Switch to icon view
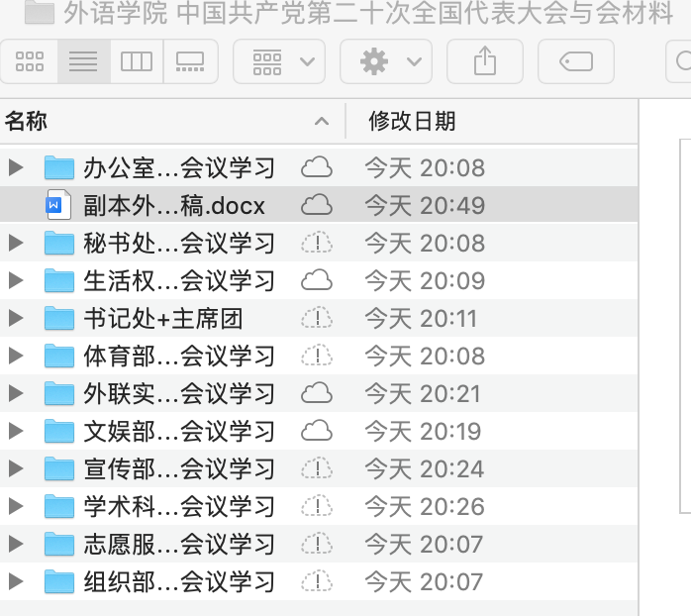 point(30,61)
